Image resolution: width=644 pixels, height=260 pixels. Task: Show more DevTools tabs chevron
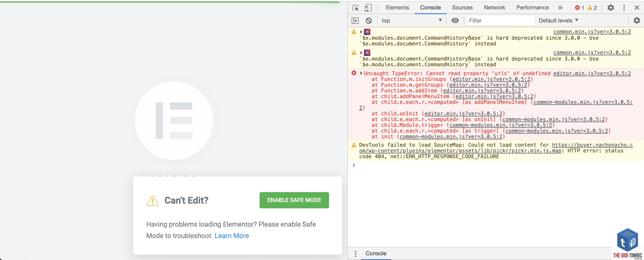560,8
